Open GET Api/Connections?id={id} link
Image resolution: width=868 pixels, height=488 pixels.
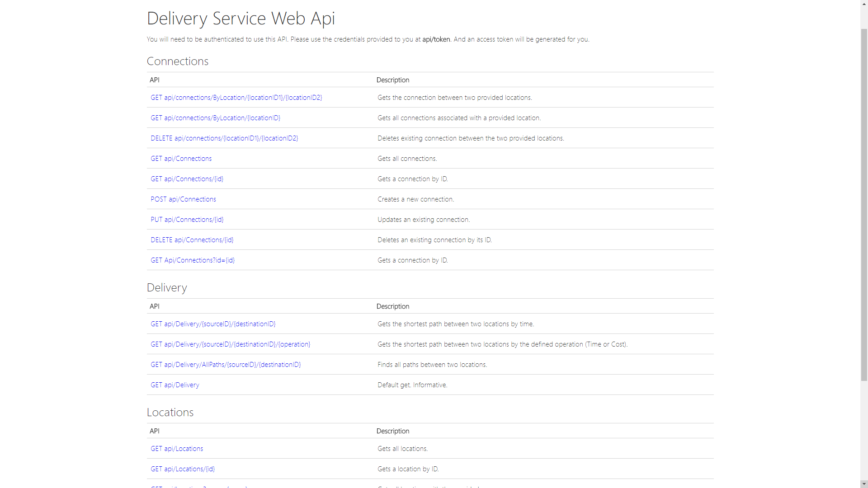pyautogui.click(x=192, y=260)
